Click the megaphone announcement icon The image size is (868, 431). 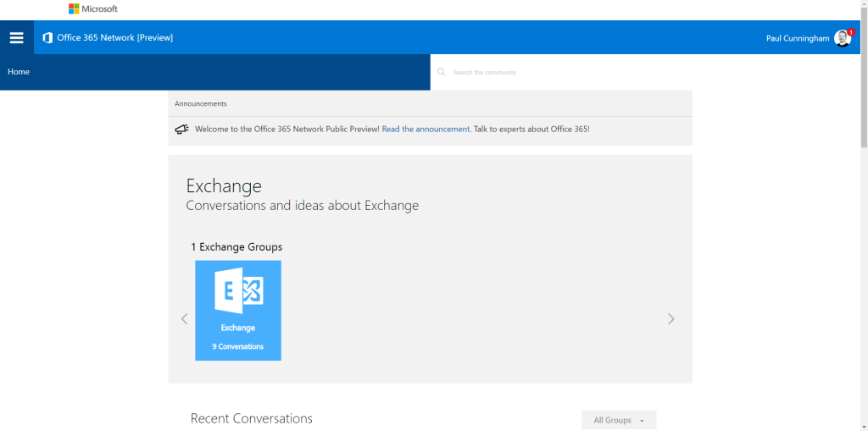[182, 129]
